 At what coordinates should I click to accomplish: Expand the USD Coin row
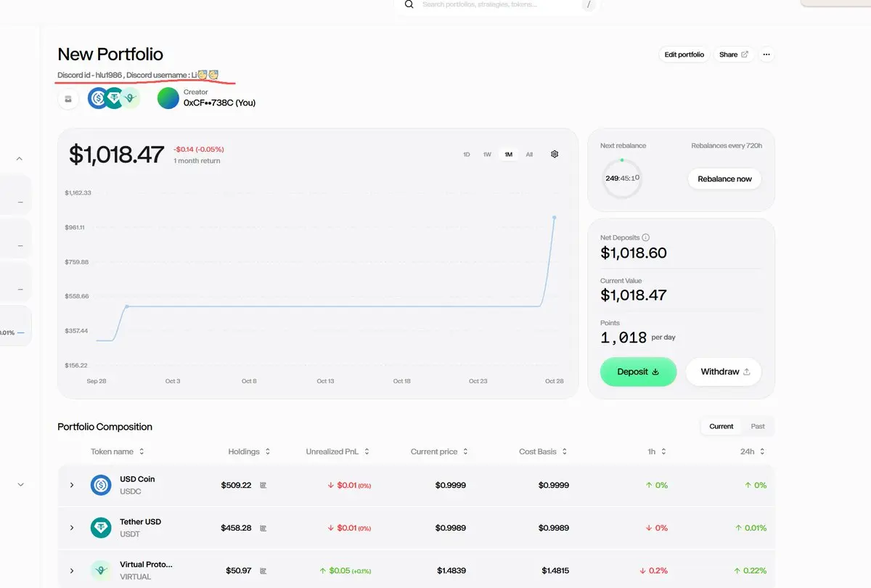click(72, 485)
